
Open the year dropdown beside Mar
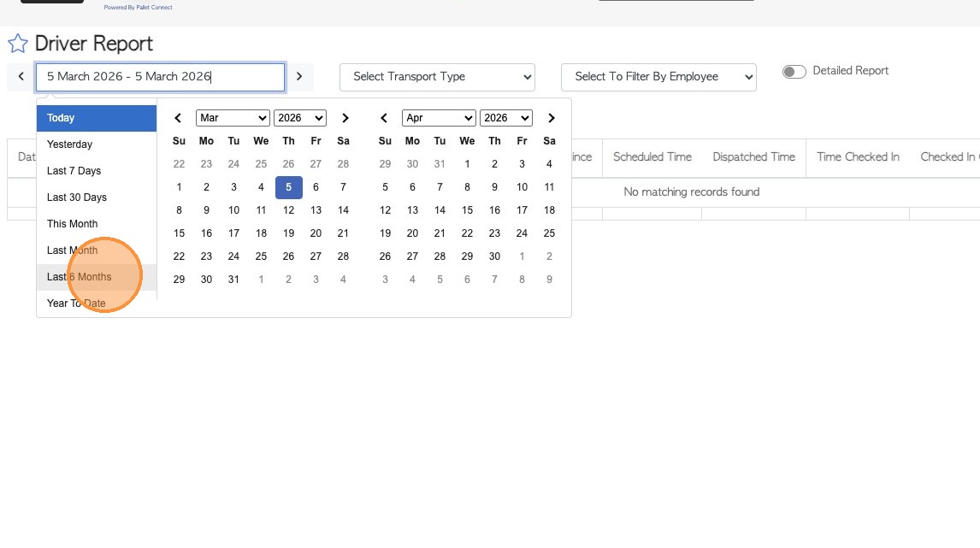click(x=300, y=118)
